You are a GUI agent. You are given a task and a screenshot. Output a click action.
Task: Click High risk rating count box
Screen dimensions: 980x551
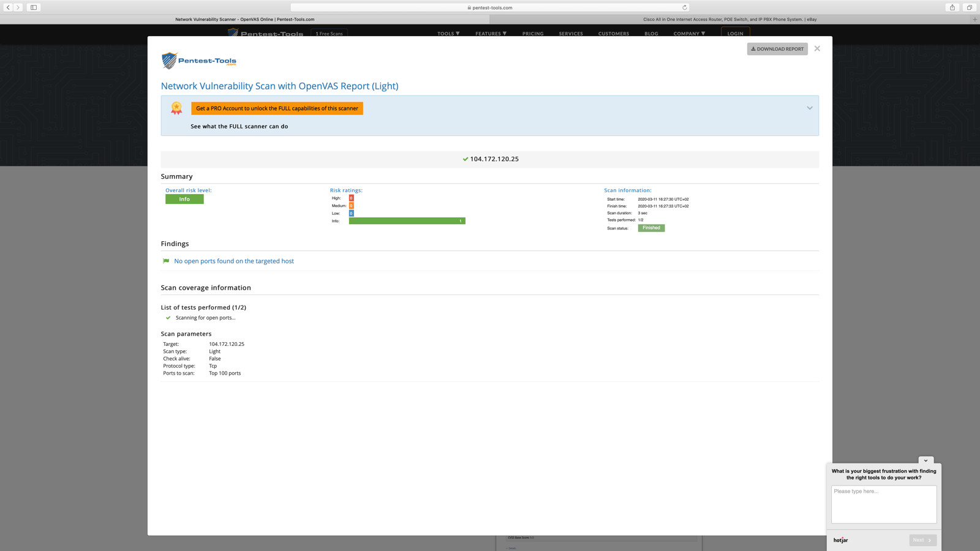click(x=351, y=198)
